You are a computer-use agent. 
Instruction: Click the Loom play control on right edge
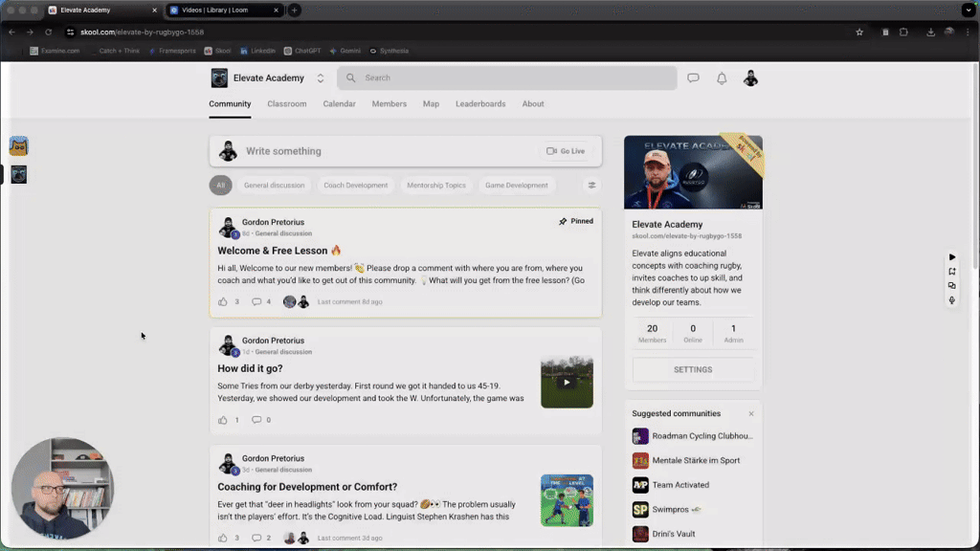point(952,256)
